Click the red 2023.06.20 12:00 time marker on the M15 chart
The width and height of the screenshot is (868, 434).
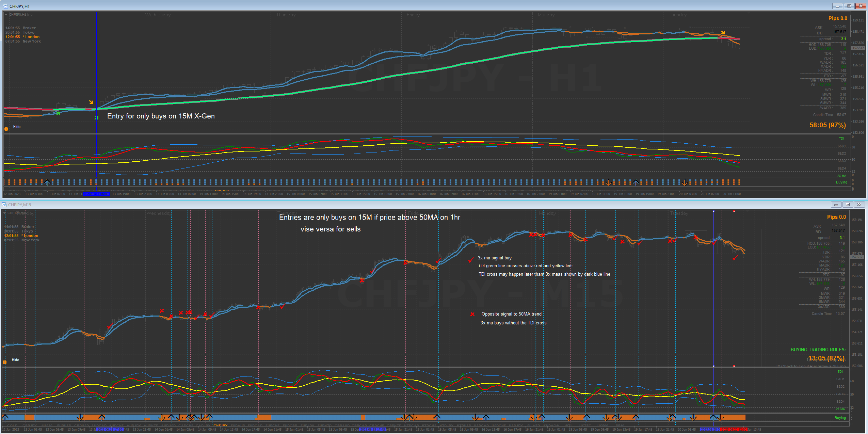point(734,430)
